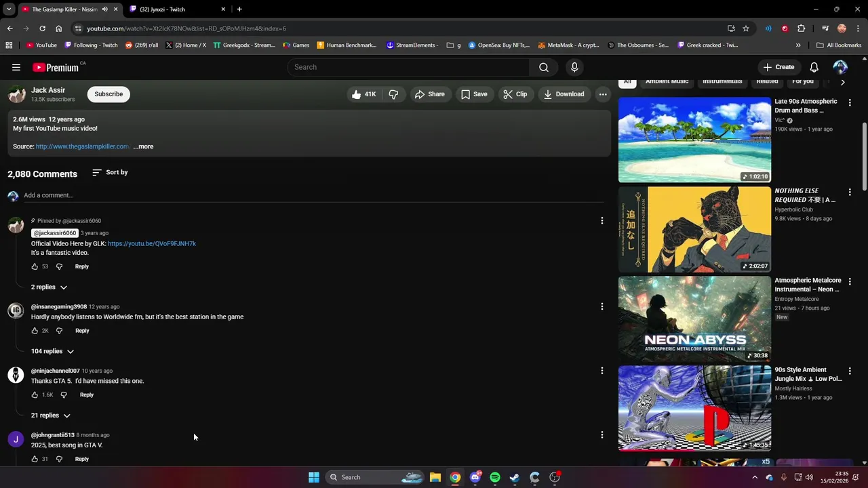
Task: Show hidden system tray icons chevron
Action: point(755,477)
